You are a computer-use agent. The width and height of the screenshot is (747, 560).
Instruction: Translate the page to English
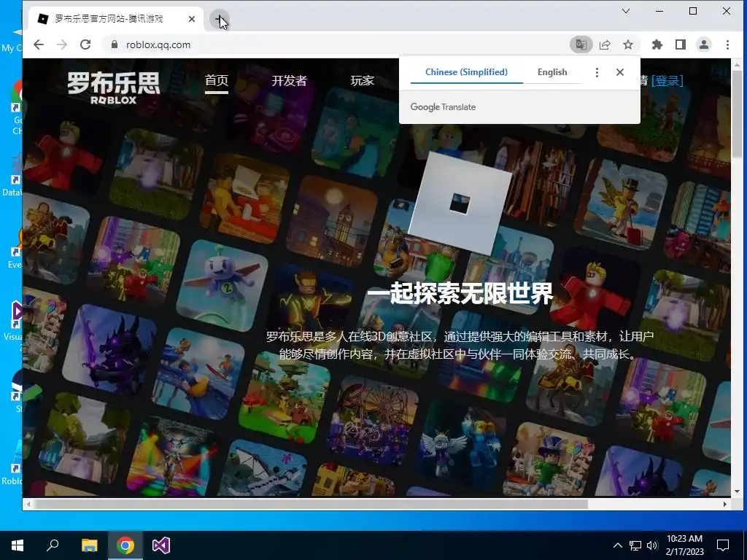(x=552, y=72)
